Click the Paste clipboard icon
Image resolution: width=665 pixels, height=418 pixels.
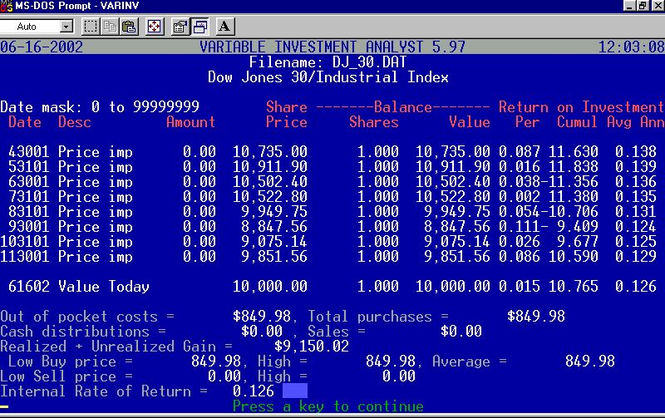click(x=129, y=27)
